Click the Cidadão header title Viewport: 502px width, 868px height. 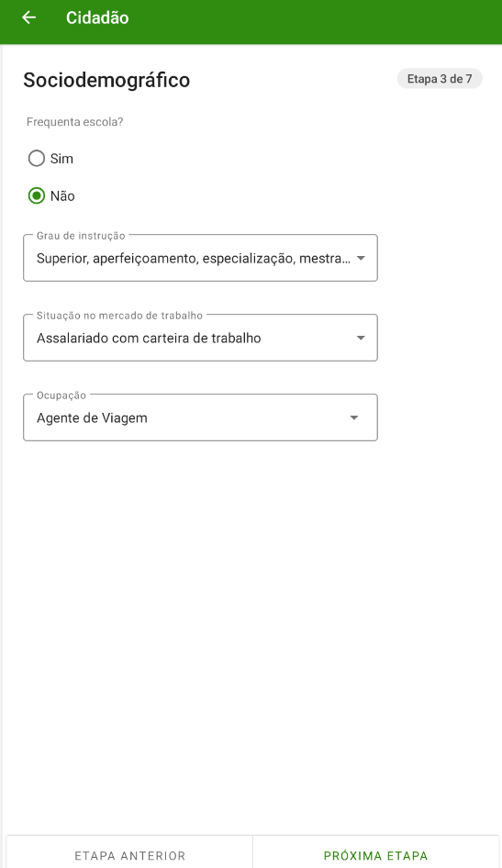click(97, 17)
